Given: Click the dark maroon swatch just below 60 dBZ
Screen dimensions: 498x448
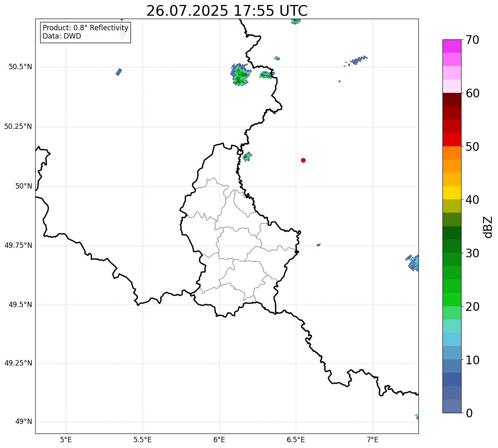Looking at the screenshot, I should click(452, 99).
